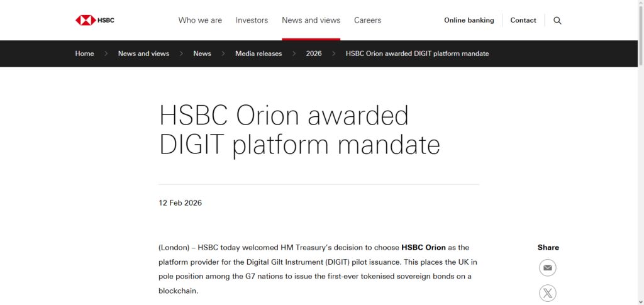Click the current page breadcrumb title
The width and height of the screenshot is (644, 305).
click(x=418, y=53)
